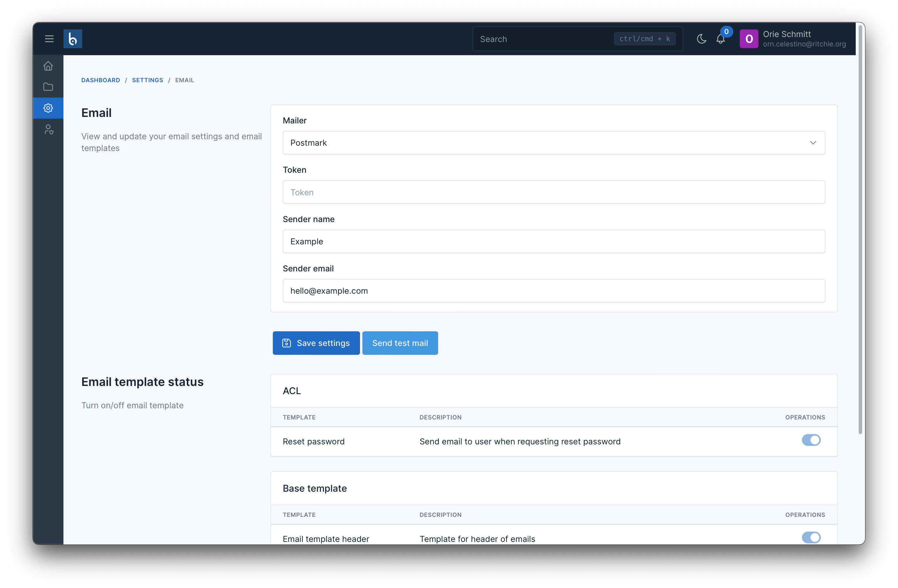
Task: Open notifications bell
Action: pyautogui.click(x=720, y=39)
